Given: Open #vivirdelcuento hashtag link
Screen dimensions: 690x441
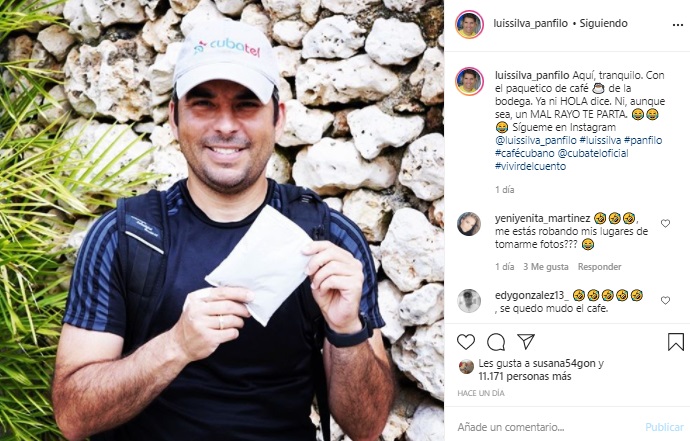Looking at the screenshot, I should 530,166.
